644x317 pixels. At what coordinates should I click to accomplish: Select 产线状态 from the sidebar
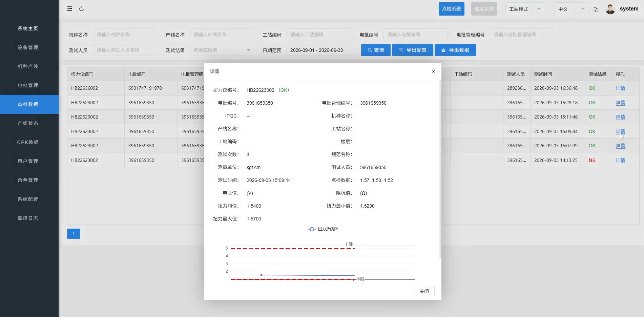tap(28, 123)
